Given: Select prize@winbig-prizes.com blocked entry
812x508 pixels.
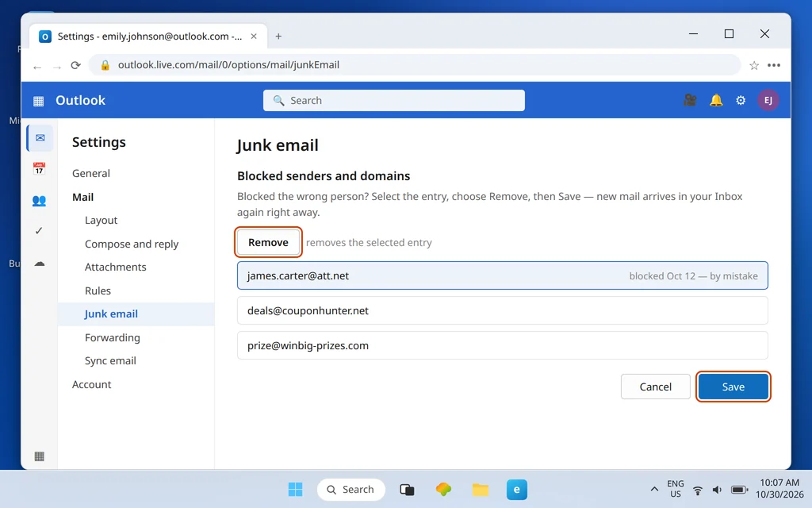Looking at the screenshot, I should 502,345.
